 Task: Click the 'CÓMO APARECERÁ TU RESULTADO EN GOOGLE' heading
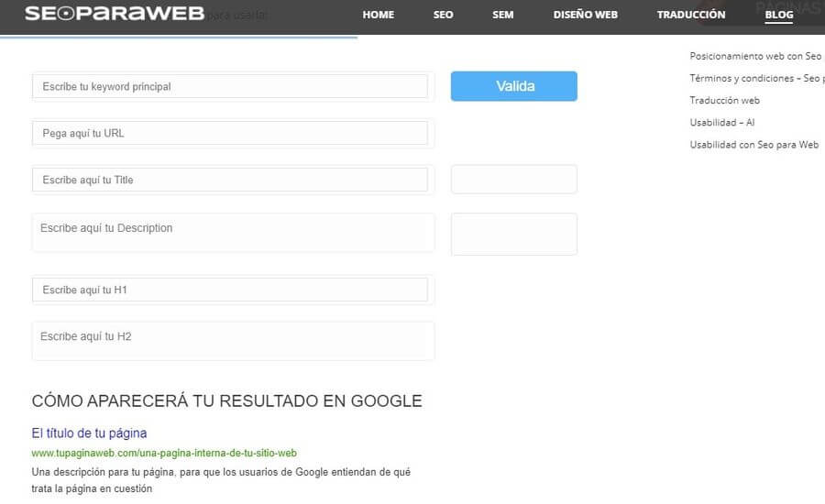(226, 400)
